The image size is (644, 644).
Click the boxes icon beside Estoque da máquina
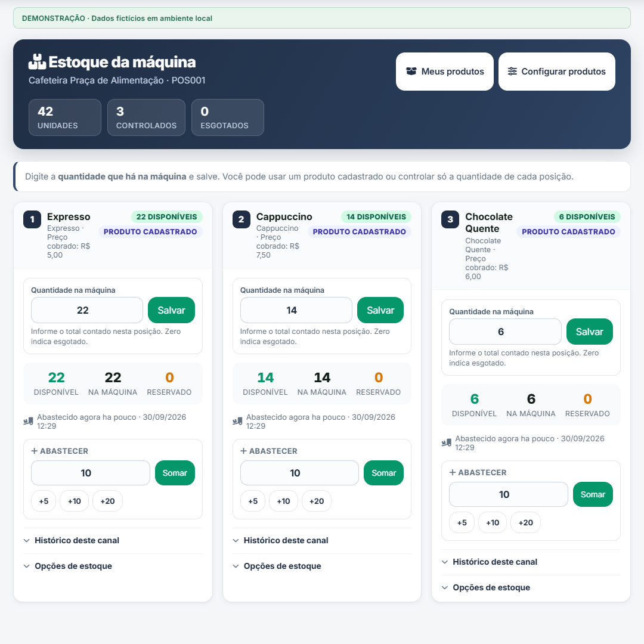pos(37,62)
